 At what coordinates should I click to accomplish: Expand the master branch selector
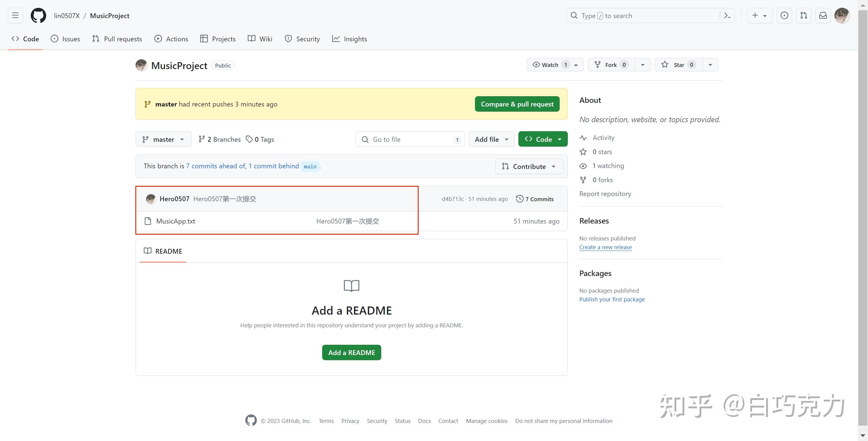pos(163,139)
